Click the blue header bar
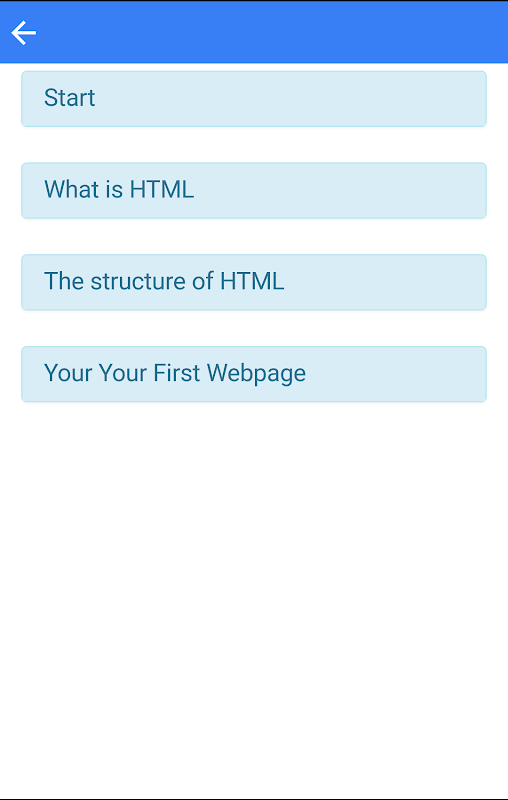 tap(254, 32)
